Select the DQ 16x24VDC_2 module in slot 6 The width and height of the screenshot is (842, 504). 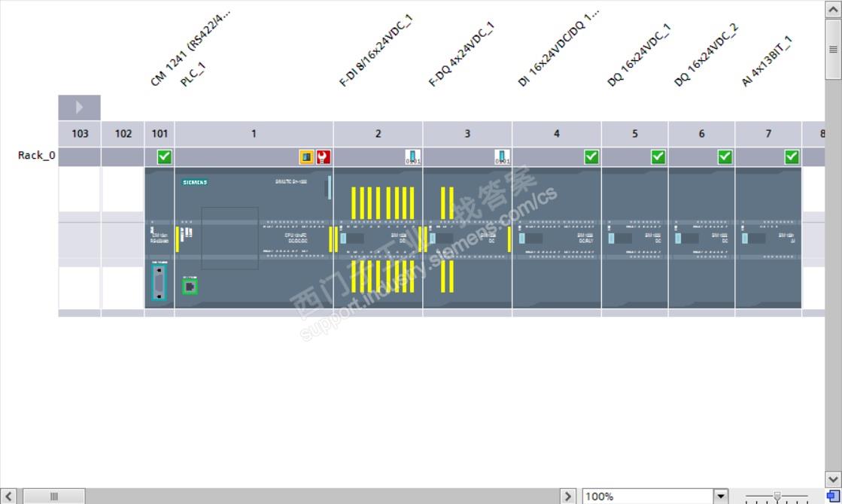[701, 238]
